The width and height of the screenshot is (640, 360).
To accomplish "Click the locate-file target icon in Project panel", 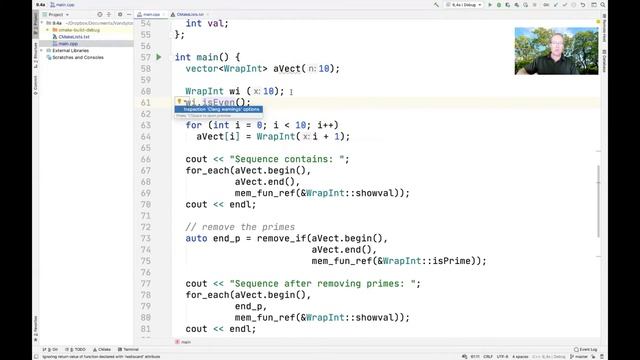I will [100, 15].
